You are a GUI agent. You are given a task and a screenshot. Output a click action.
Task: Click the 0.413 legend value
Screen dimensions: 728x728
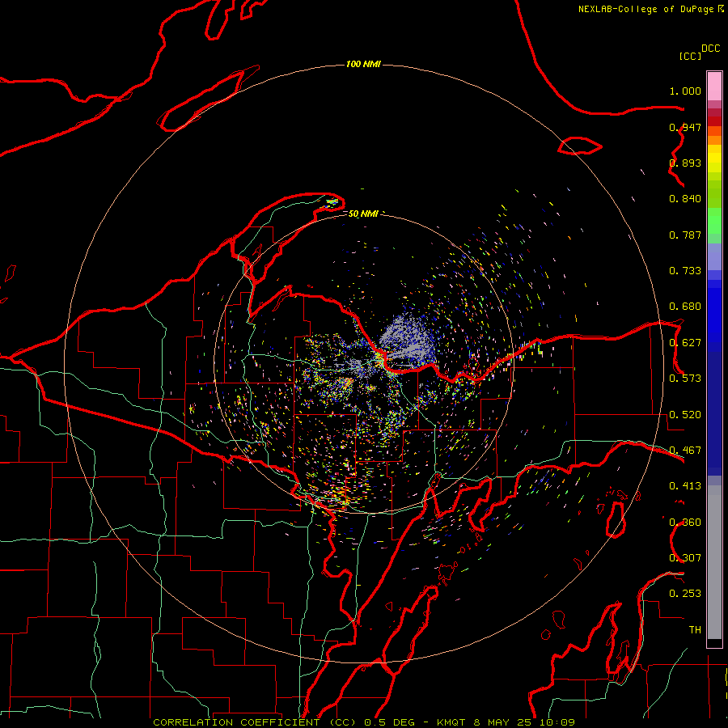685,486
